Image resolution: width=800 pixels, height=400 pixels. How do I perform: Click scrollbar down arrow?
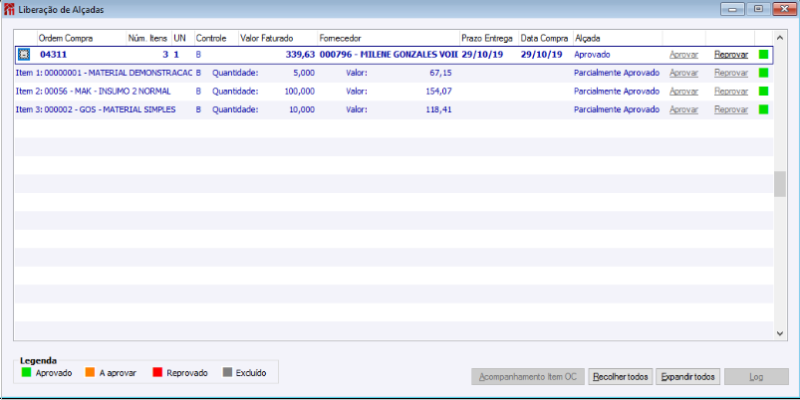780,333
